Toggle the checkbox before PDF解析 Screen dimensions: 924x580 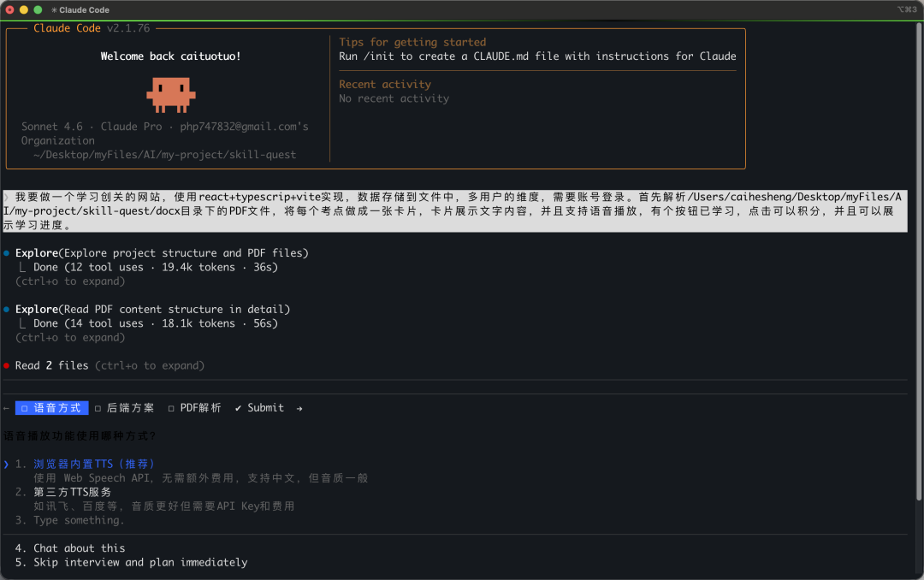pyautogui.click(x=171, y=408)
